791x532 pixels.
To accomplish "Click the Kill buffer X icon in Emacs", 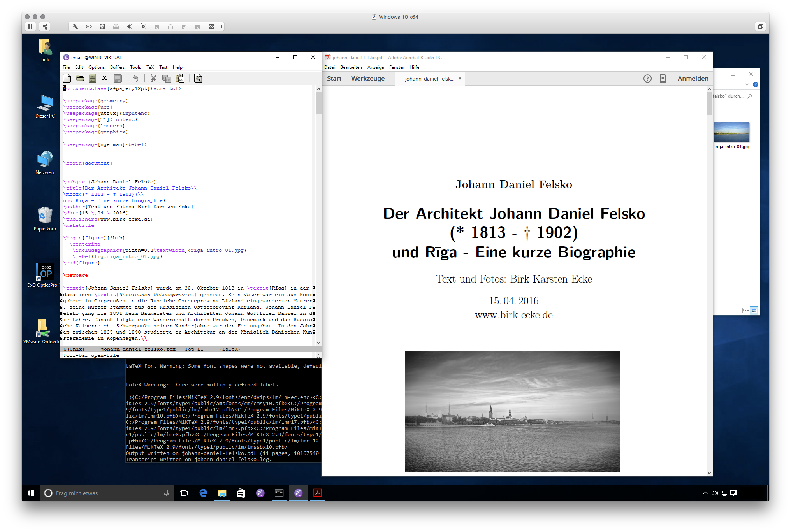I will (x=104, y=78).
